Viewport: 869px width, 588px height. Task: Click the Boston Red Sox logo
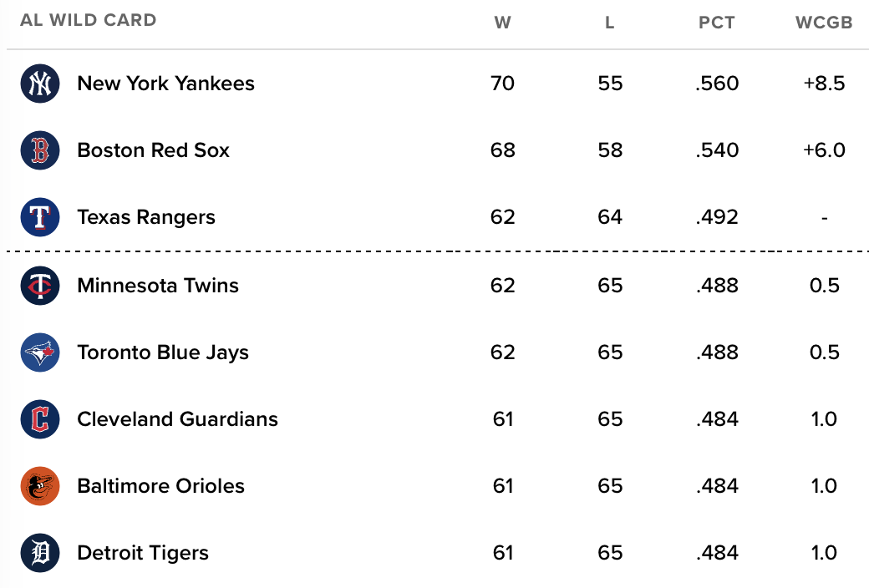tap(40, 150)
